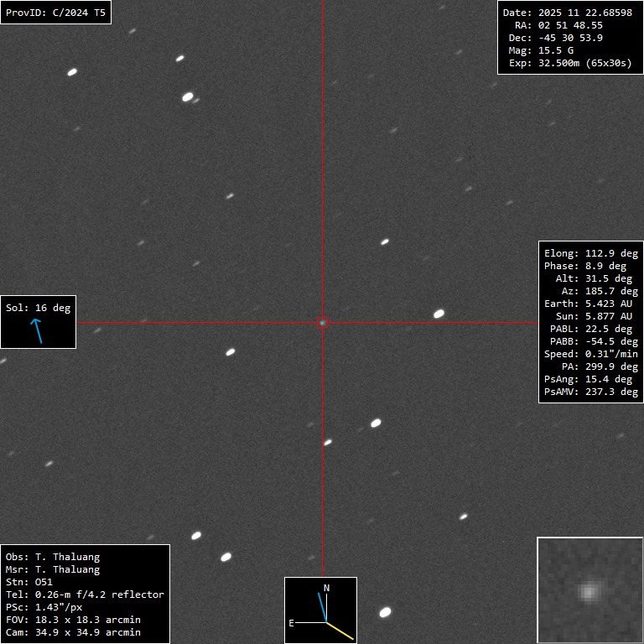Click the FOV 18.3 x 18.3 arcmin line

[x=73, y=620]
